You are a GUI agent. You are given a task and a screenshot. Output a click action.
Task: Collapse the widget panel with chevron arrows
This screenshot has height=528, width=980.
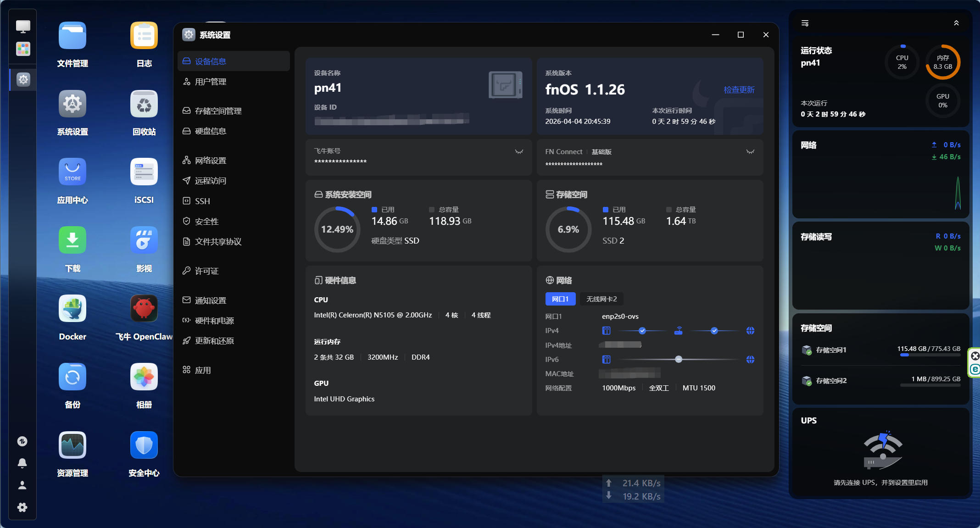tap(956, 23)
